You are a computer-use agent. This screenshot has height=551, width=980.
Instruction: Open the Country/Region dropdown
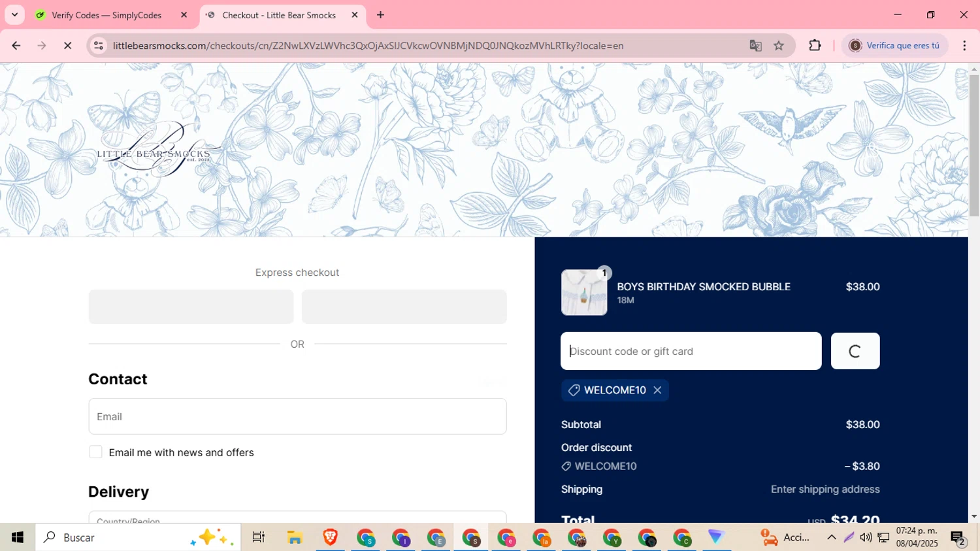click(297, 518)
